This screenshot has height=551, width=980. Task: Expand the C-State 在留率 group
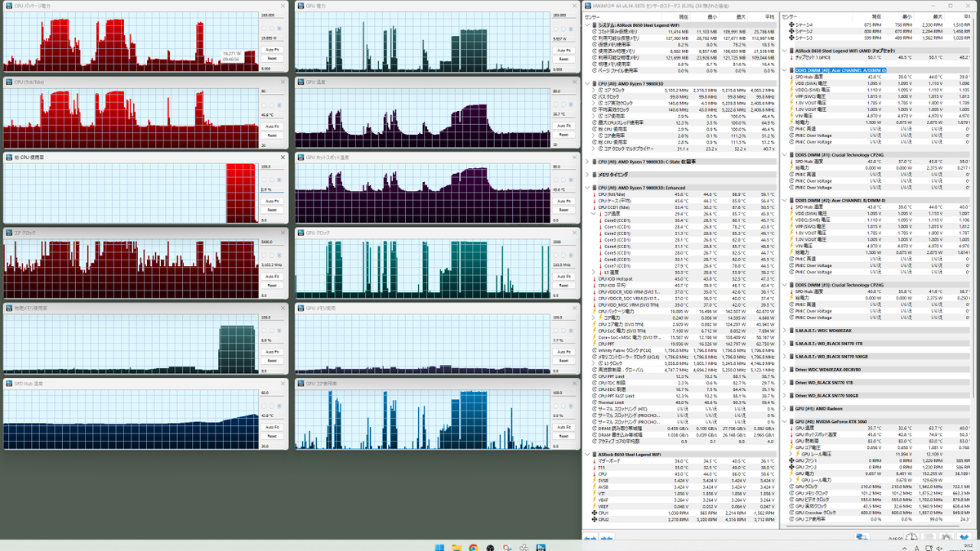(x=586, y=162)
